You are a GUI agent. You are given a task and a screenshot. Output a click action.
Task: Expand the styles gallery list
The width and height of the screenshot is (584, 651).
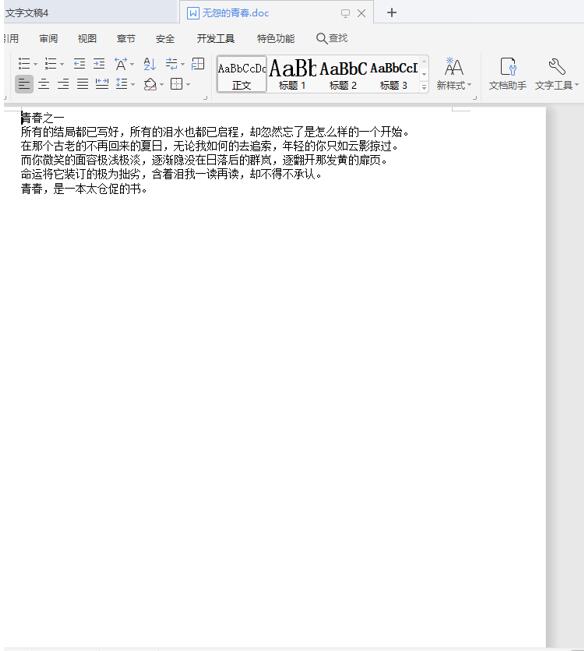pos(424,87)
